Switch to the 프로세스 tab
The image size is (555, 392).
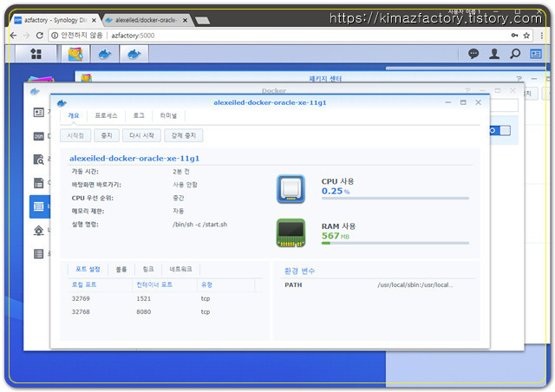pyautogui.click(x=106, y=115)
